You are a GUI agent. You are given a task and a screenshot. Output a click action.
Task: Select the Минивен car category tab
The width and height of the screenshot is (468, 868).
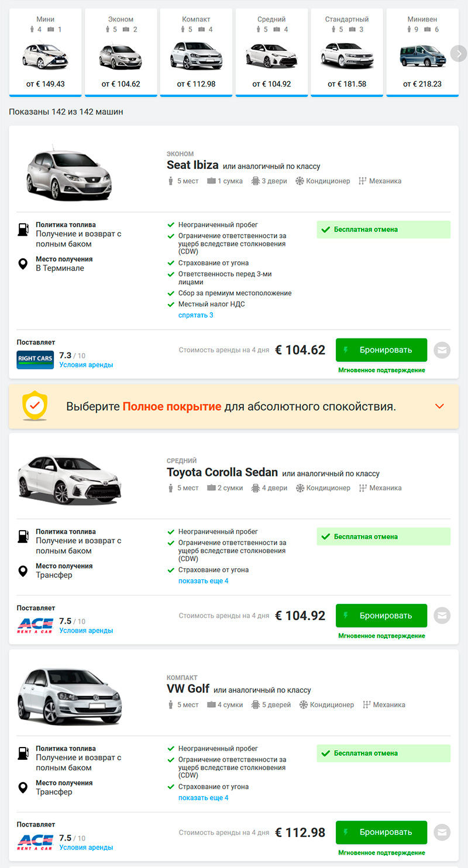(x=422, y=52)
